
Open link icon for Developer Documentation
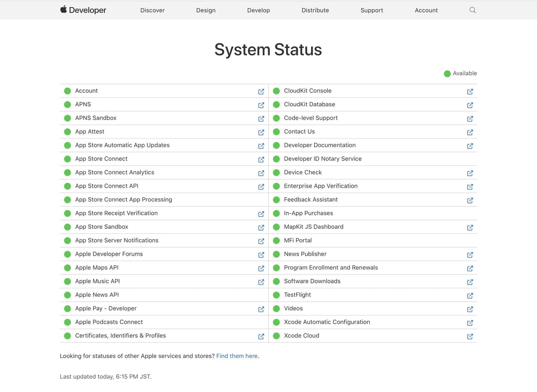470,146
